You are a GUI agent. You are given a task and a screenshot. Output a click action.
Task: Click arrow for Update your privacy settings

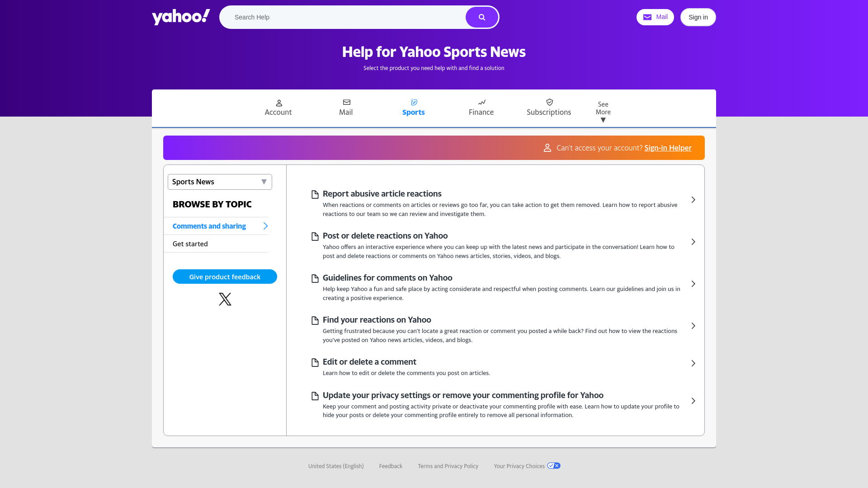pos(693,401)
